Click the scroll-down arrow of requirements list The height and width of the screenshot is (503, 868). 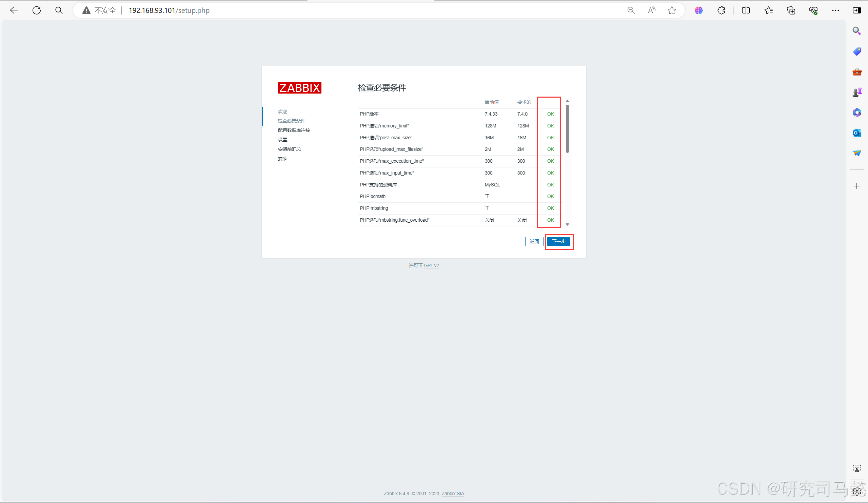click(x=567, y=224)
